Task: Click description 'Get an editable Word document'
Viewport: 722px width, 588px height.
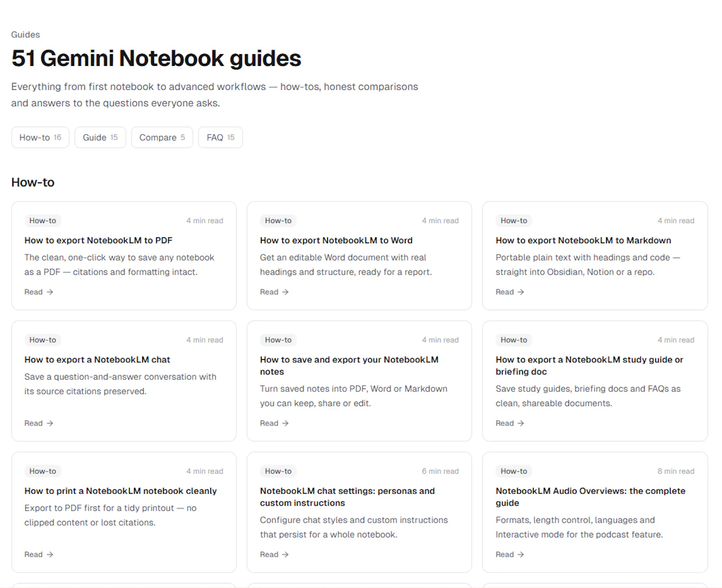Action: tap(346, 265)
